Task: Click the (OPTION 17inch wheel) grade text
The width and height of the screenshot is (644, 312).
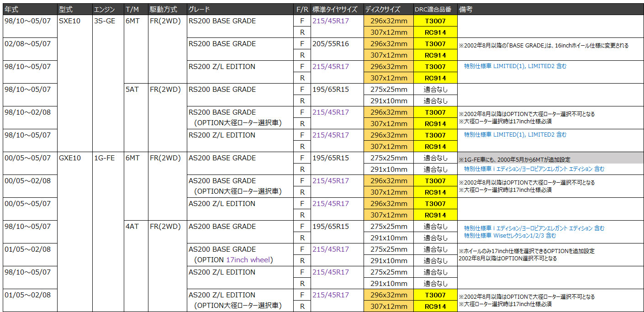Action: (x=233, y=260)
